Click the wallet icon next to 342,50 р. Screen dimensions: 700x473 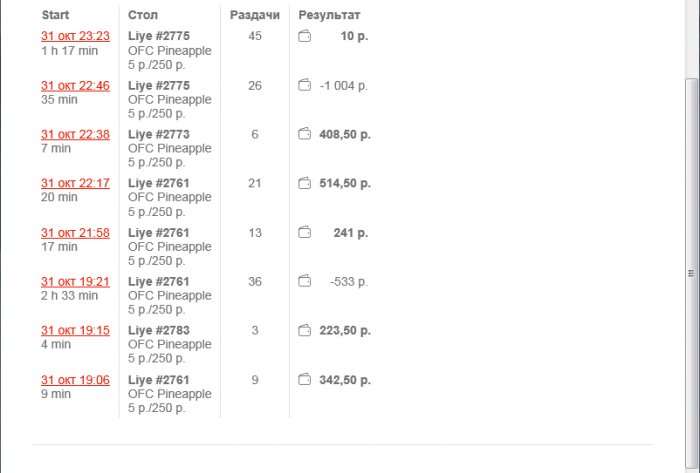tap(305, 380)
